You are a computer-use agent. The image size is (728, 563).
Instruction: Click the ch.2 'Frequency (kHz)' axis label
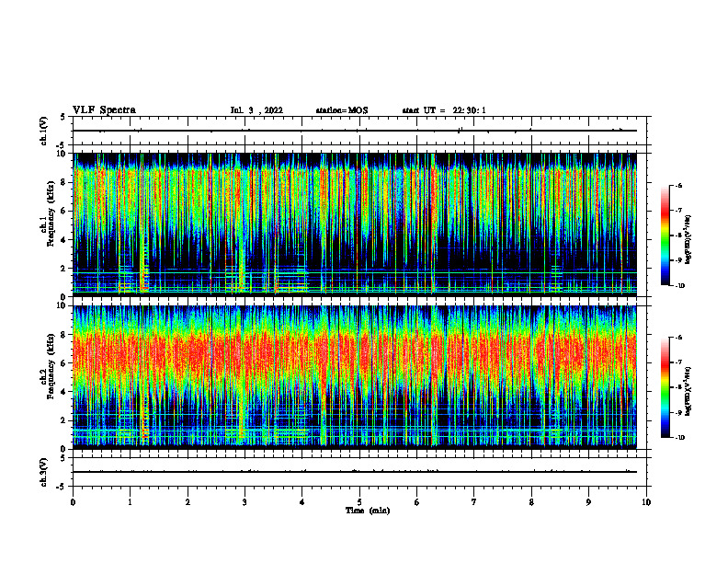tap(51, 366)
